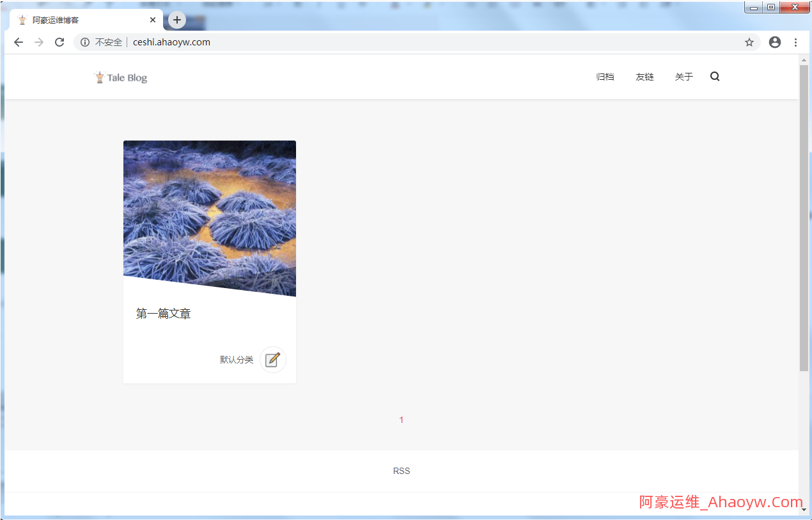The image size is (812, 520).
Task: Reload the page with the refresh icon
Action: [59, 42]
